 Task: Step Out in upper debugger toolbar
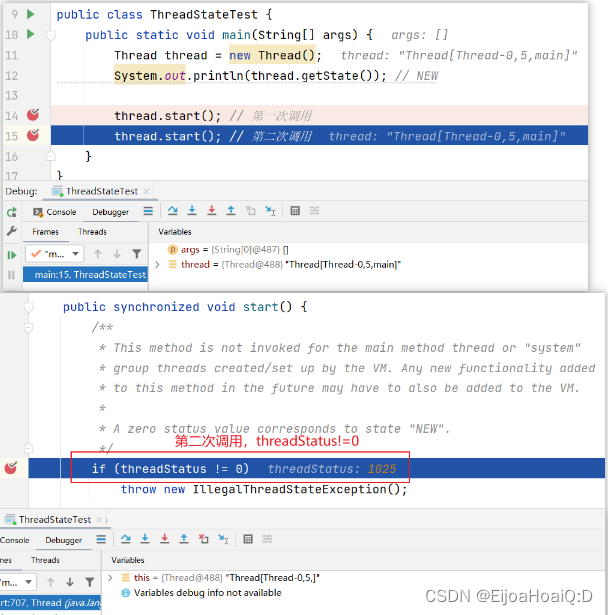pos(231,211)
